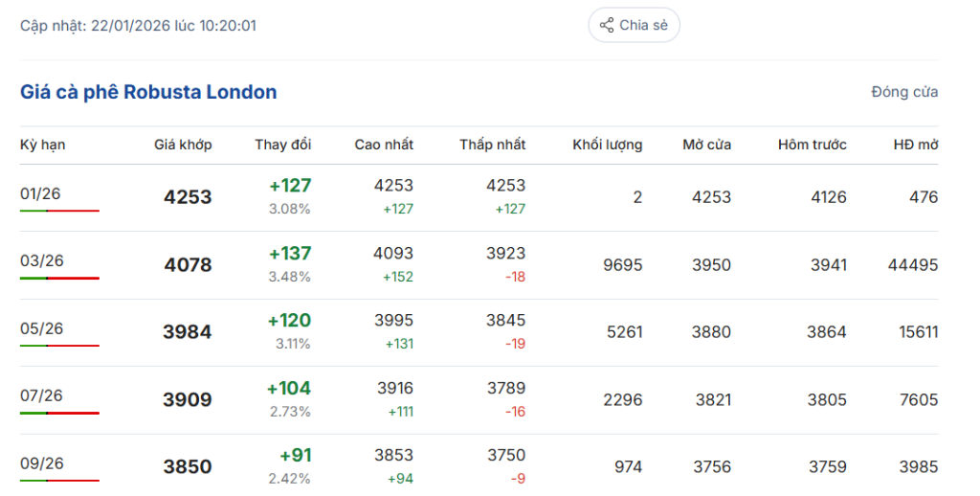Viewport: 980px width, 496px height.
Task: Select the 01/26 contract term
Action: click(x=40, y=194)
